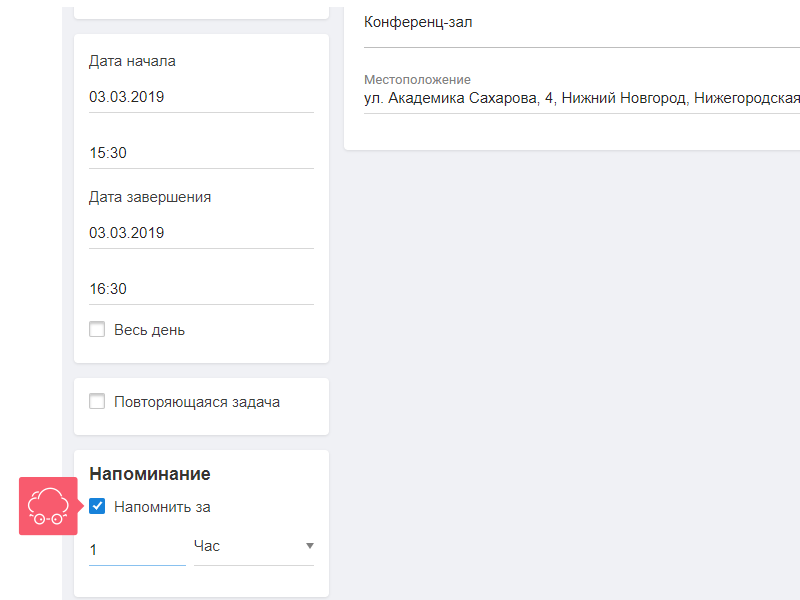Click the red cloud mascot icon
Viewport: 800px width, 600px height.
[48, 506]
